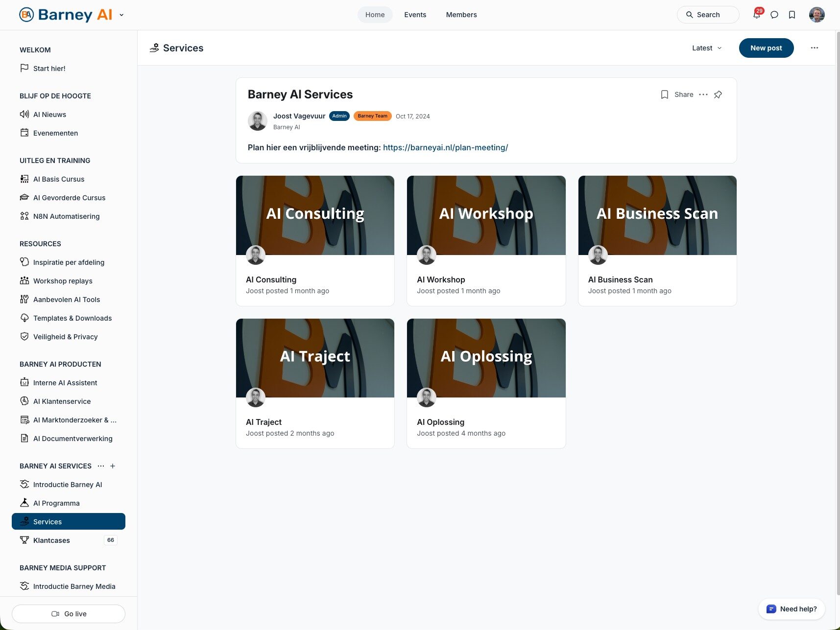Switch to the Members tab

coord(461,15)
